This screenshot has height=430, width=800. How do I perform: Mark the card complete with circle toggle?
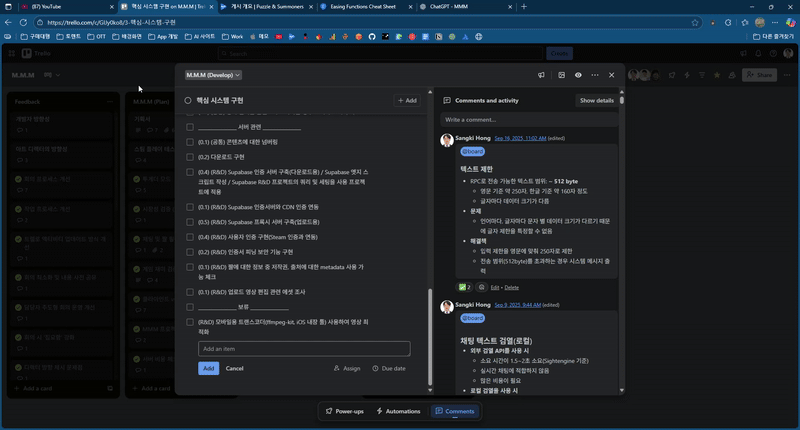(188, 100)
